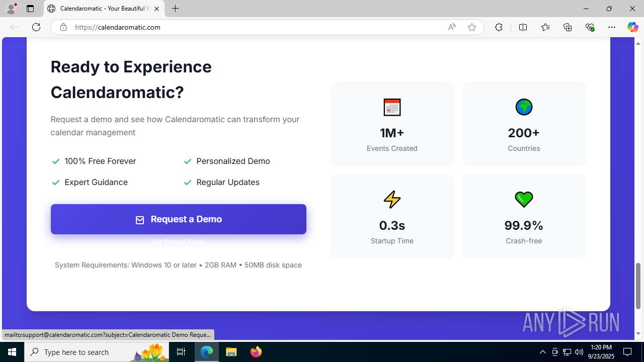Click the taskbar search box
Viewport: 644px width, 362px height.
pyautogui.click(x=97, y=352)
